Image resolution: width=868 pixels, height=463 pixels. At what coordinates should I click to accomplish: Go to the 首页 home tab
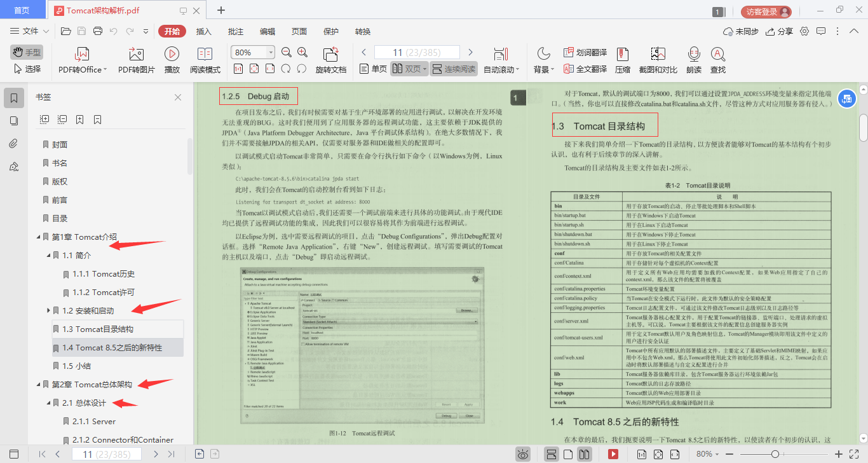[22, 10]
